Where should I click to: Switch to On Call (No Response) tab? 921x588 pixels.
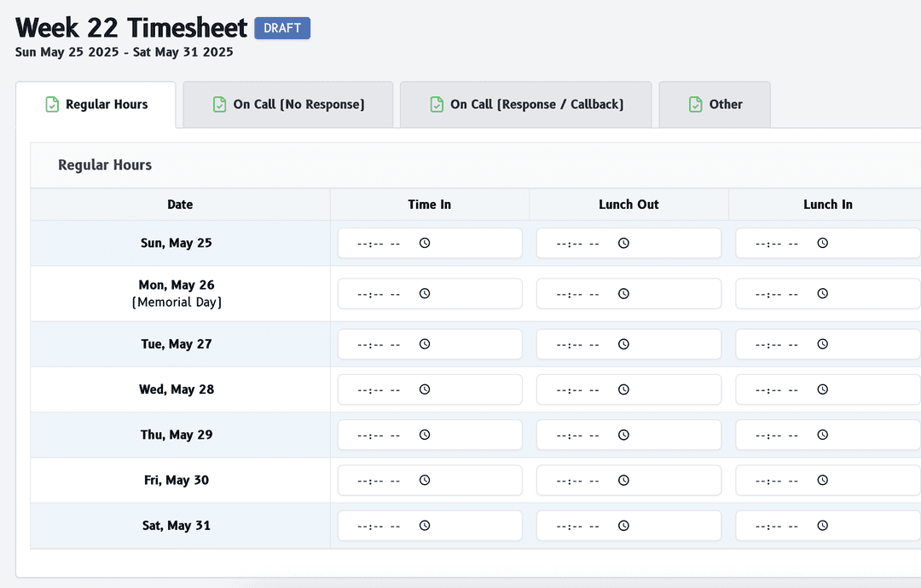(288, 105)
